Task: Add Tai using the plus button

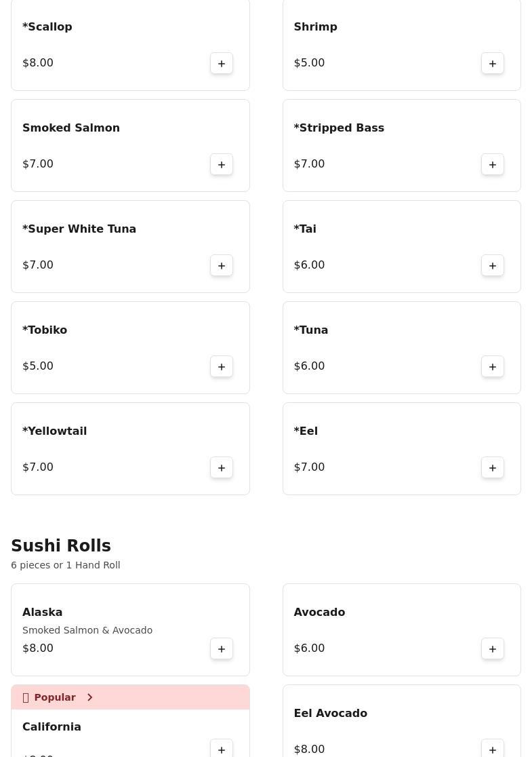Action: click(493, 265)
